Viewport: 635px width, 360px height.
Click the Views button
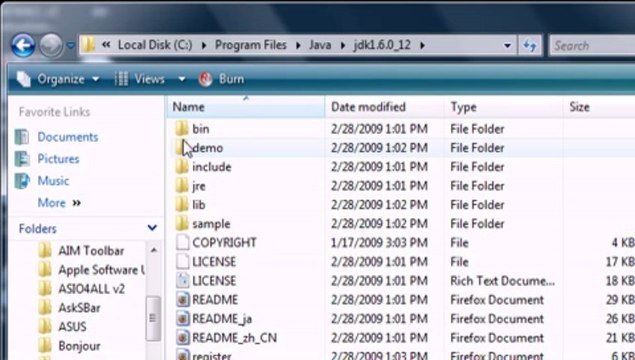click(x=140, y=79)
